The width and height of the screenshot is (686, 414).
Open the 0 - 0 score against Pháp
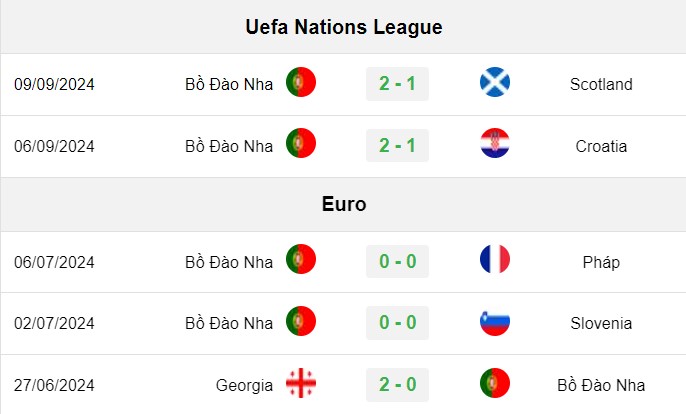pos(397,261)
